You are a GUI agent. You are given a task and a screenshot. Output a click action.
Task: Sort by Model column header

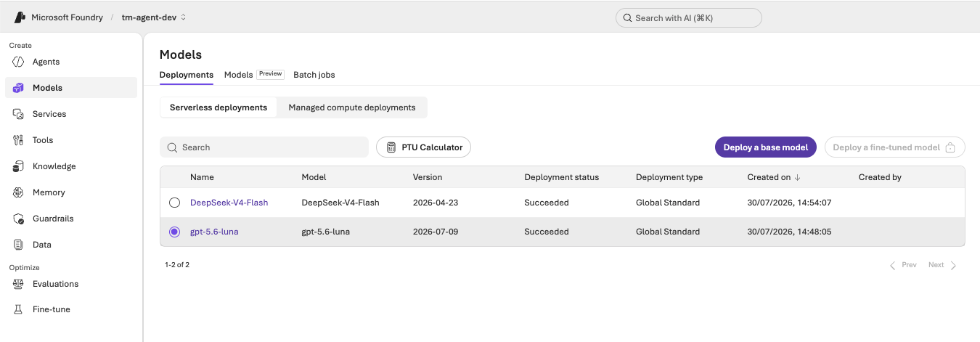(314, 177)
